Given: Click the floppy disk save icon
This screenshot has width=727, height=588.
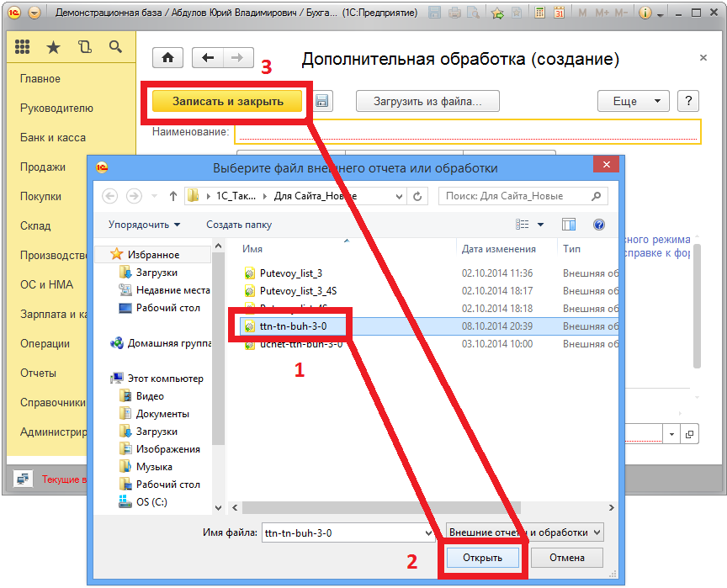Looking at the screenshot, I should (x=321, y=102).
